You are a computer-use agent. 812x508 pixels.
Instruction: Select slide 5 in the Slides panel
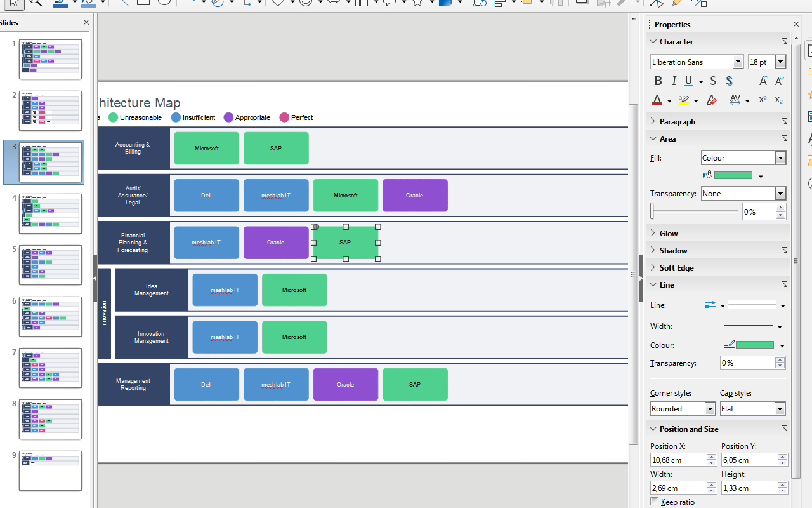coord(51,265)
